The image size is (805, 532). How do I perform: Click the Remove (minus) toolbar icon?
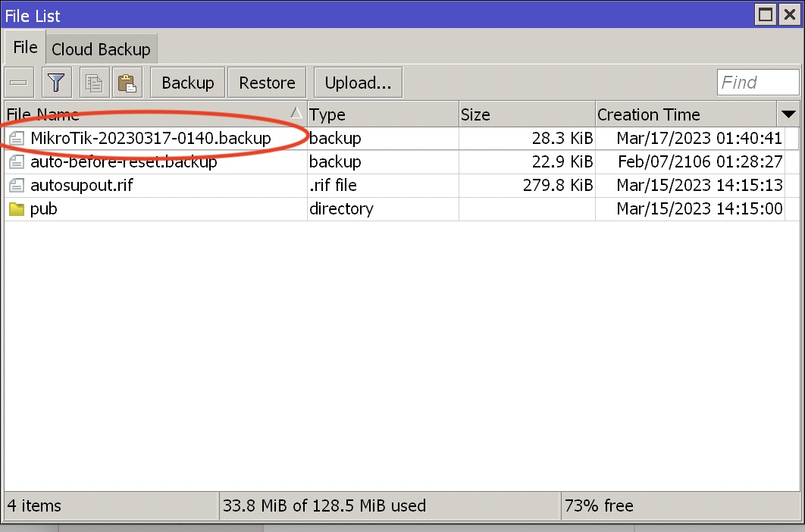click(x=19, y=82)
